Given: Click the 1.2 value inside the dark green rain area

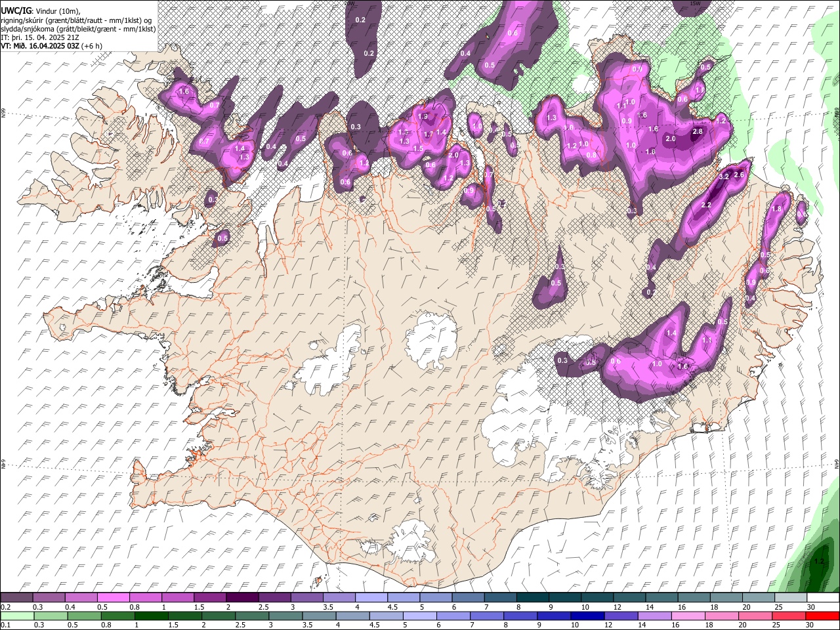Looking at the screenshot, I should coord(818,562).
